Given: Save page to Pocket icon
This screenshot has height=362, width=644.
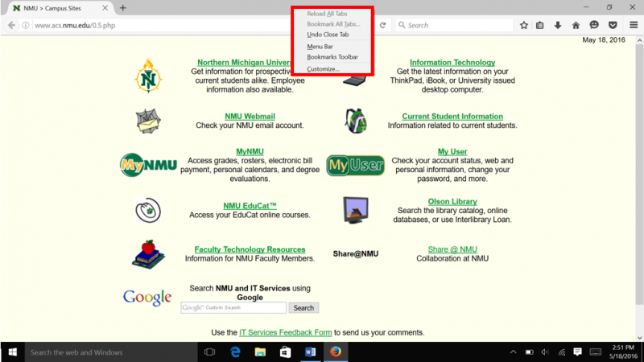Looking at the screenshot, I should tap(613, 25).
